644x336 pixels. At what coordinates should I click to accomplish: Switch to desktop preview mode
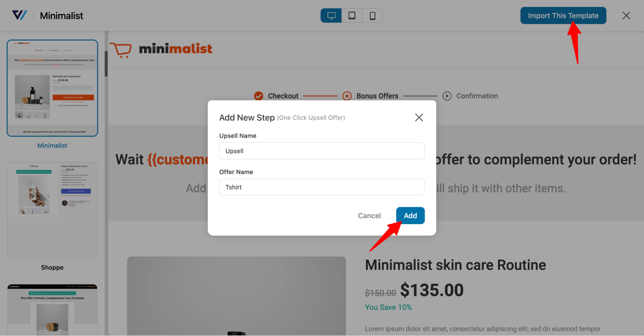click(331, 15)
